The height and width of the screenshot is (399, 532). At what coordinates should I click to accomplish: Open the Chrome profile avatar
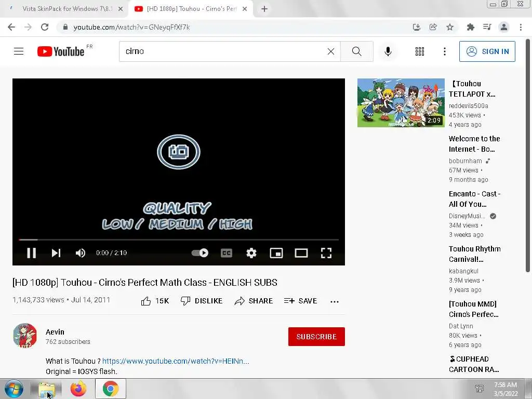coord(504,27)
